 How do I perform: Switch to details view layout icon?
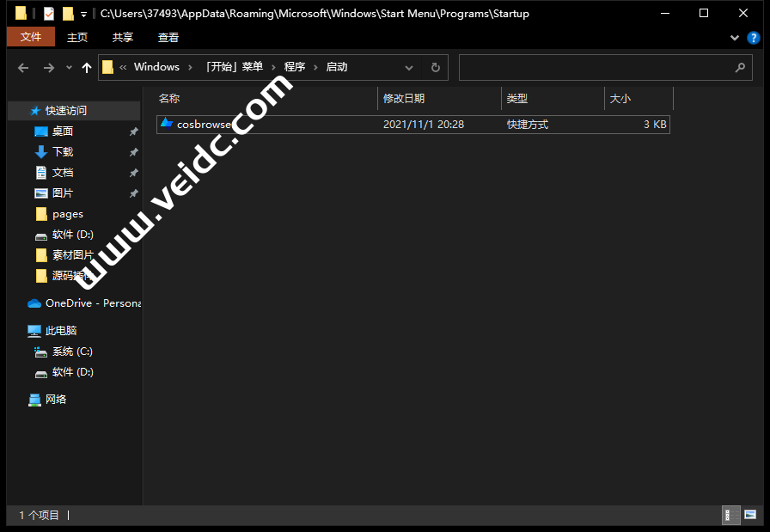(731, 515)
